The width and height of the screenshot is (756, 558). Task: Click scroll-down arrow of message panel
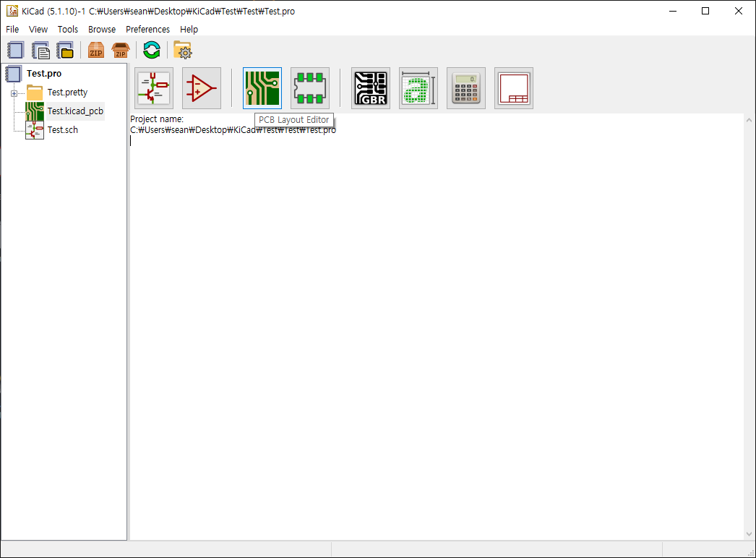749,534
